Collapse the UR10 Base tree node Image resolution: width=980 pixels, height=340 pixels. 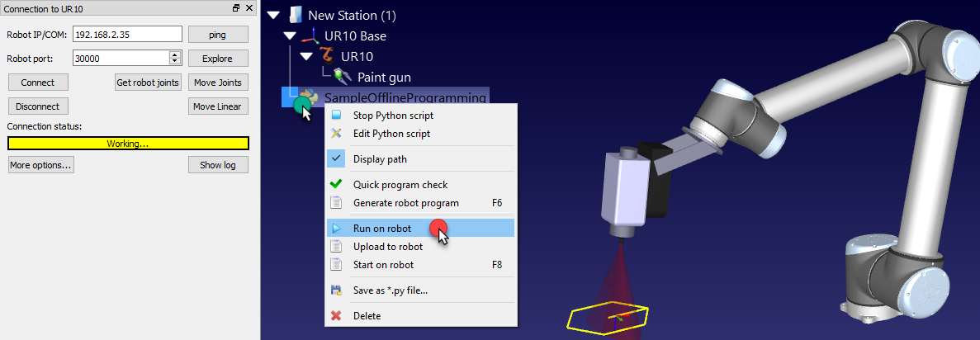click(x=289, y=36)
